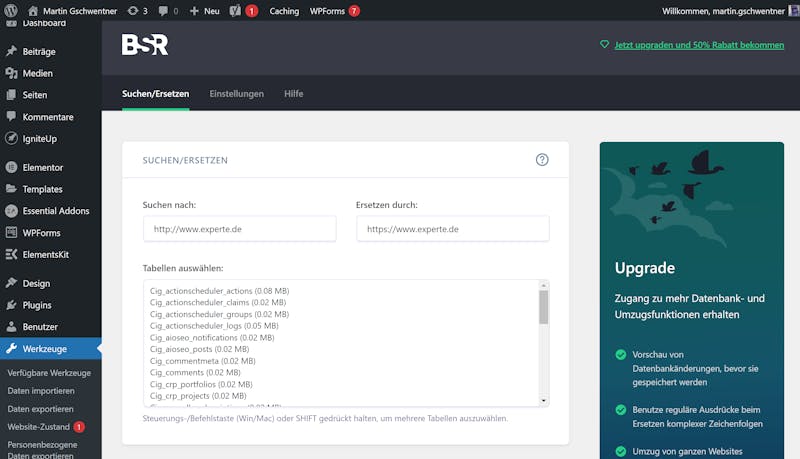
Task: Open the Hilfe tab
Action: click(x=293, y=94)
